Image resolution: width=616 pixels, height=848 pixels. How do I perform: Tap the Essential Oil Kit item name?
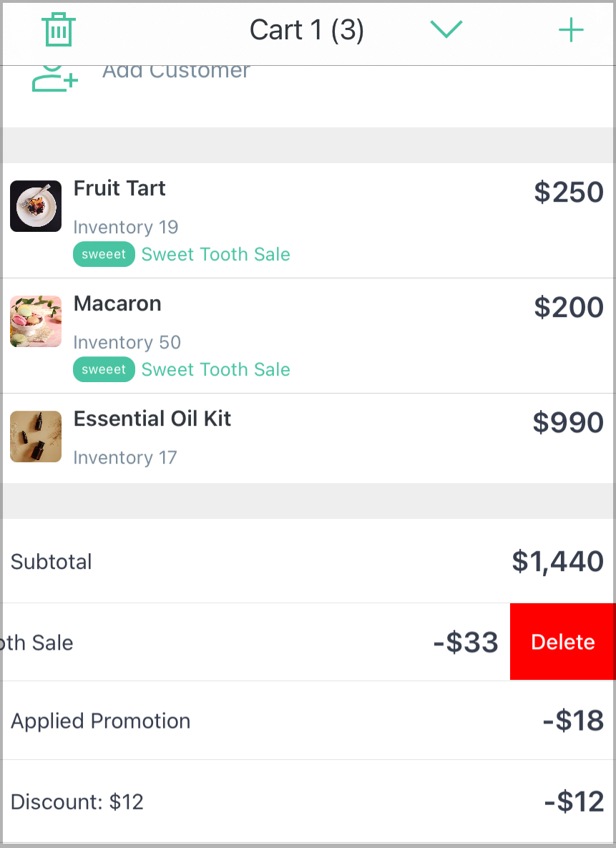tap(152, 419)
